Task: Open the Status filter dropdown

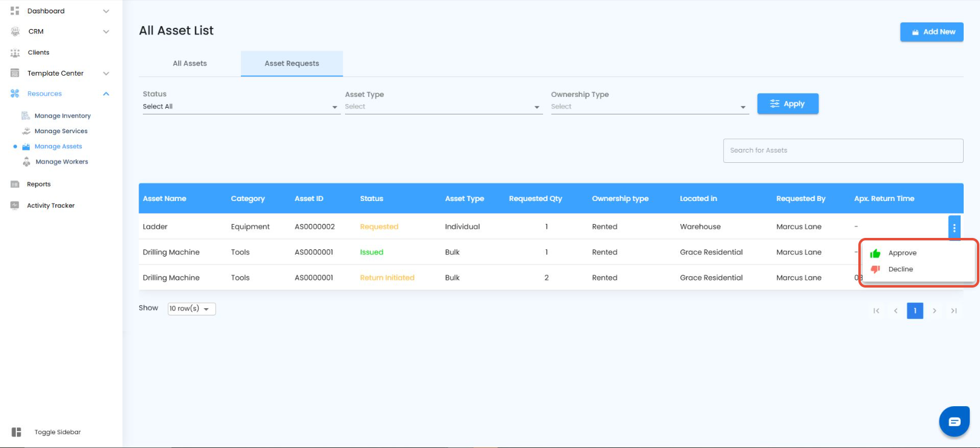Action: click(x=240, y=107)
